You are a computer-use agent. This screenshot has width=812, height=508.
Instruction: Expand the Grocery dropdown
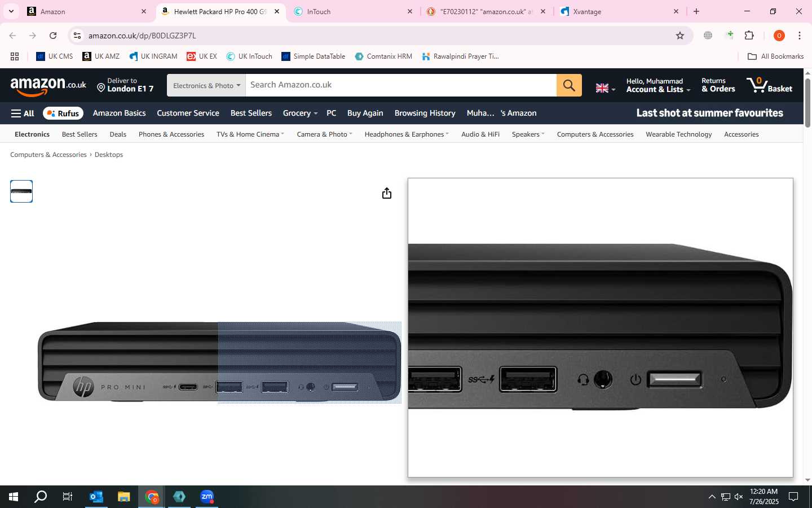300,113
